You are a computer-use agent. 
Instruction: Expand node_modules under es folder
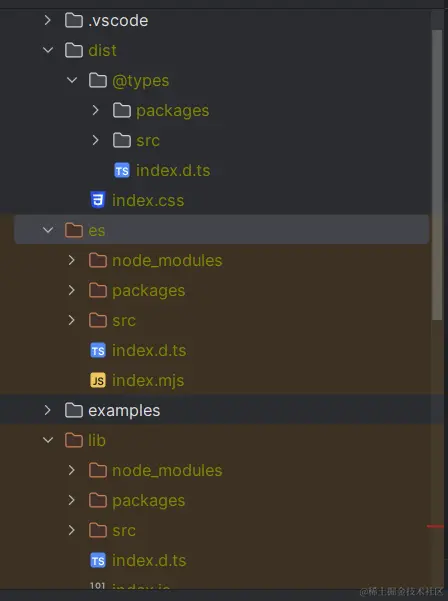click(72, 260)
